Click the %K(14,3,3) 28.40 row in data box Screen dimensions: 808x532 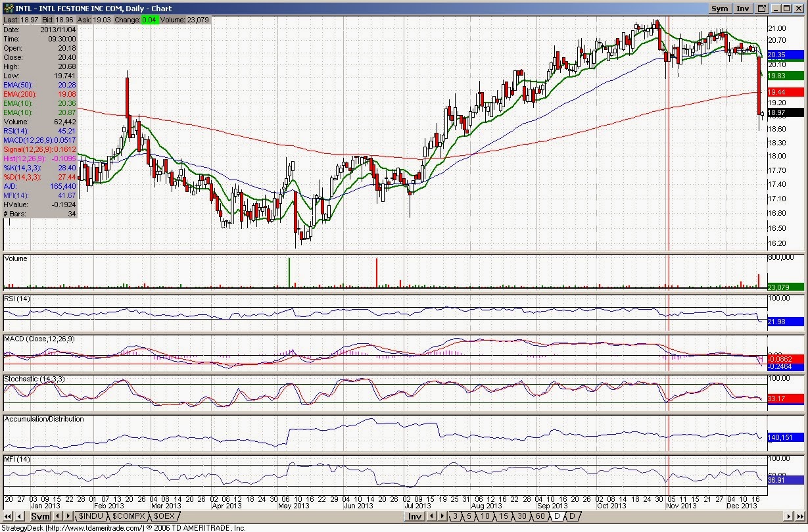[40, 168]
